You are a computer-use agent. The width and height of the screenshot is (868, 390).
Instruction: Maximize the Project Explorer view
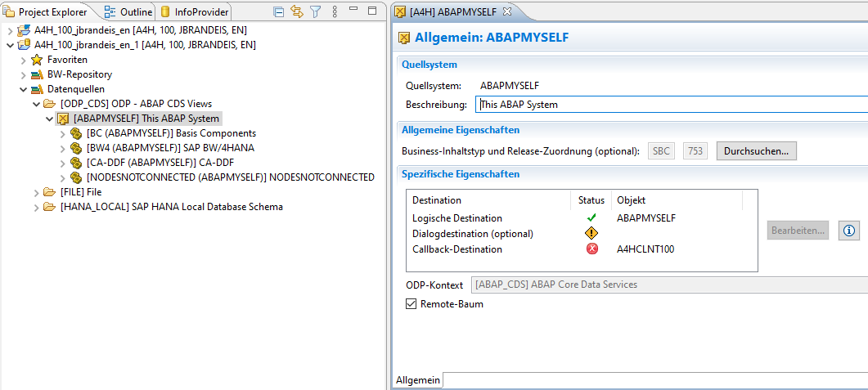(x=372, y=11)
